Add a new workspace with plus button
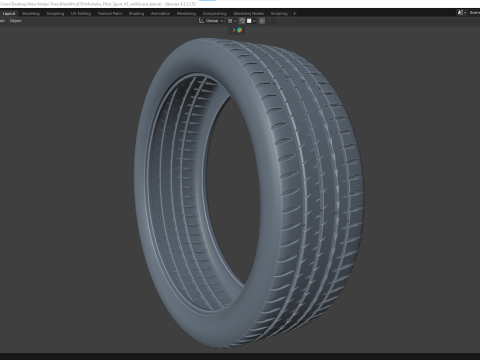The height and width of the screenshot is (360, 480). [294, 14]
